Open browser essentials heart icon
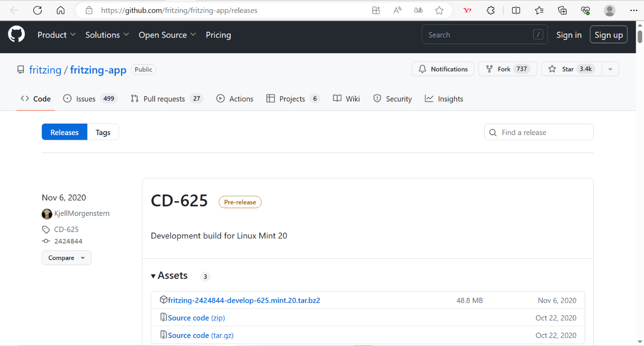 tap(586, 10)
